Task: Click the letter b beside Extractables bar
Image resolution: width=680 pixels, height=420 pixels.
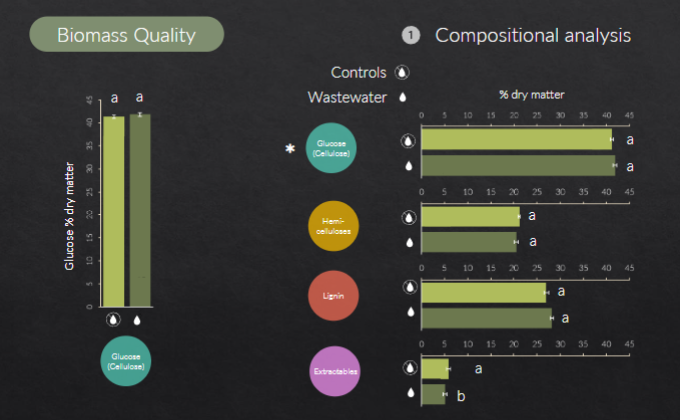Action: [461, 396]
